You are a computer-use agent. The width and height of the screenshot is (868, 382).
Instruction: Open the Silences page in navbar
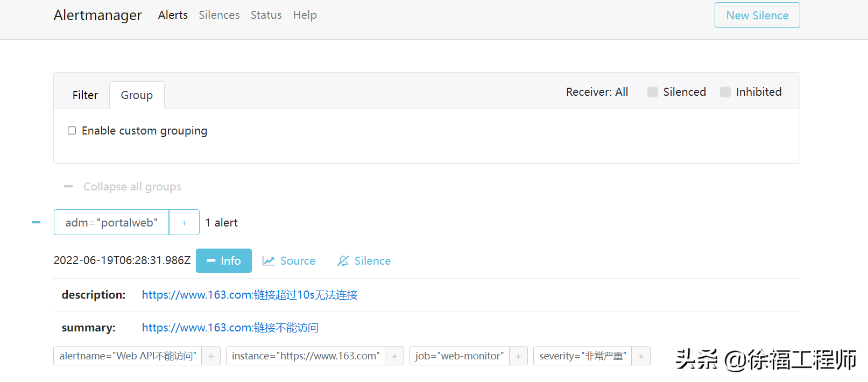pos(219,15)
